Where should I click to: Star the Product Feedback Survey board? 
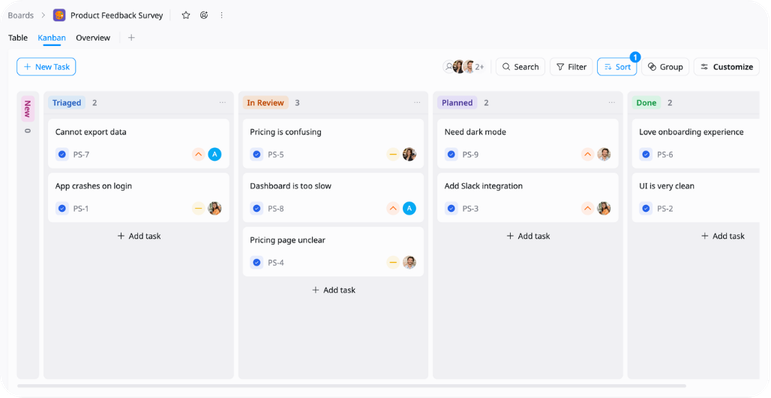tap(186, 15)
